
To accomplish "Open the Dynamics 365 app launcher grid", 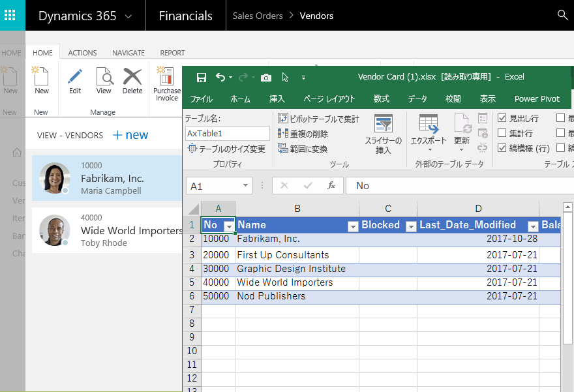I will (10, 16).
